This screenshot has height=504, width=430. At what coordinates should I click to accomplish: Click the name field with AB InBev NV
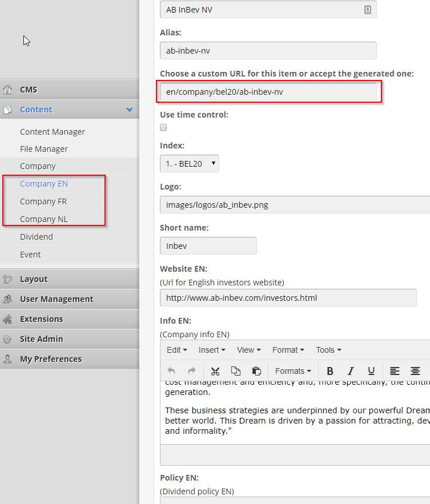click(268, 10)
